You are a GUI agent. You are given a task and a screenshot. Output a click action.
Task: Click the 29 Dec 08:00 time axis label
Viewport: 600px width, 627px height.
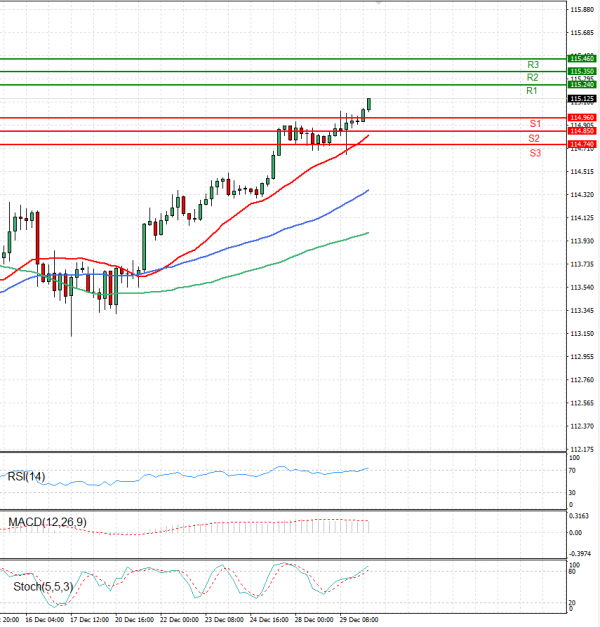coord(355,620)
